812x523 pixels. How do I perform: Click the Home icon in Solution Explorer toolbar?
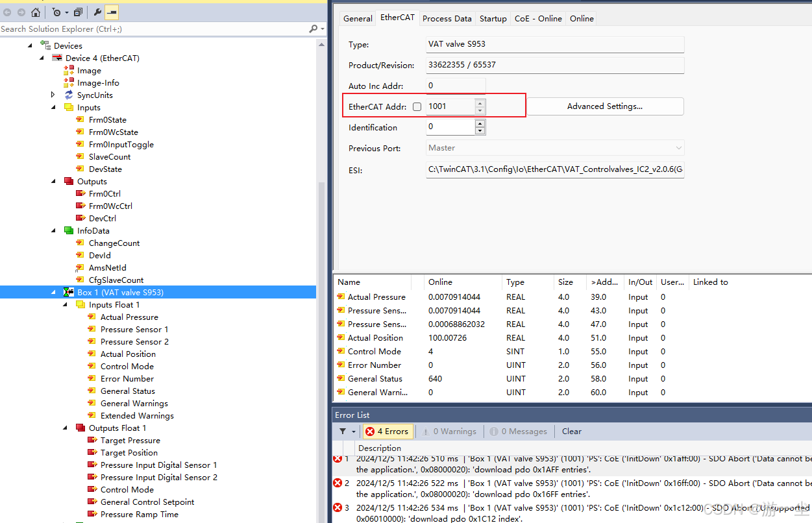[36, 12]
